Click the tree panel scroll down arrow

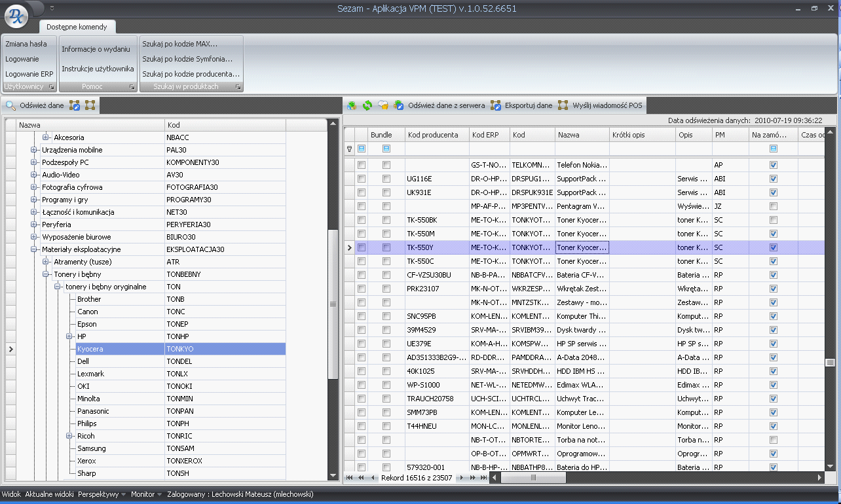(x=333, y=476)
